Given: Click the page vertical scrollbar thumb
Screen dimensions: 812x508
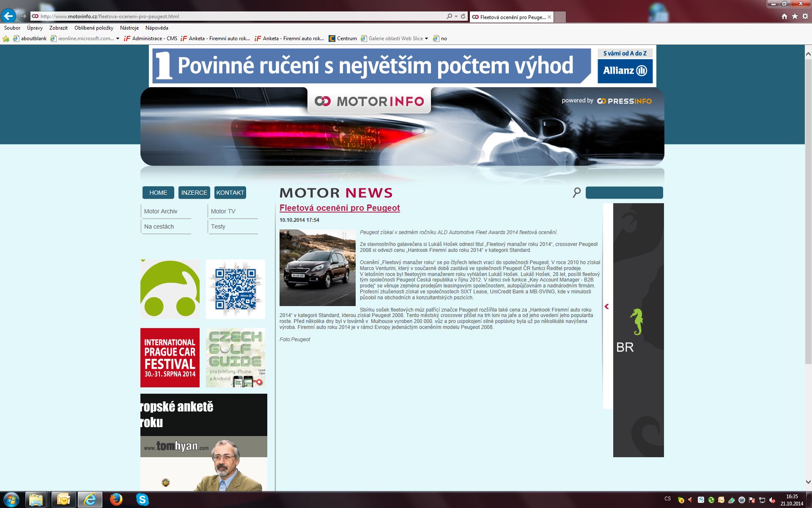Looking at the screenshot, I should pyautogui.click(x=808, y=212).
